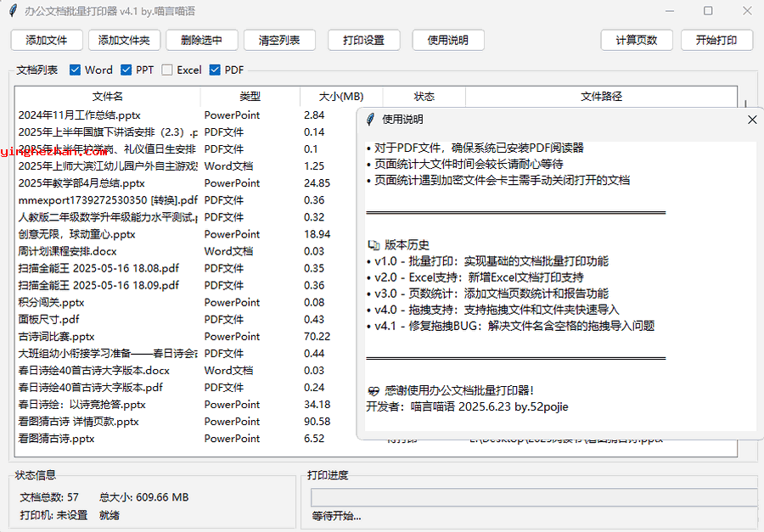Open 打印设置 print settings

pyautogui.click(x=364, y=41)
